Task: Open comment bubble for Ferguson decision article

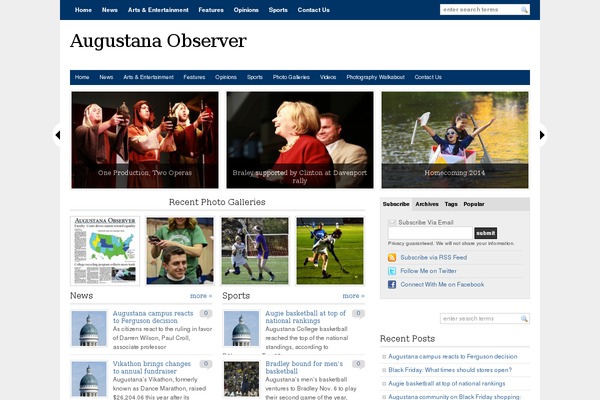Action: [206, 313]
